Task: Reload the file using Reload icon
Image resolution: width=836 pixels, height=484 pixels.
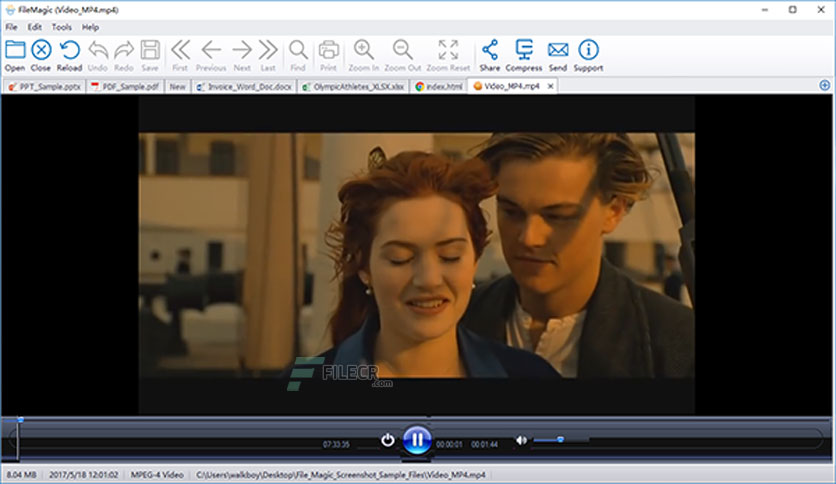Action: (x=69, y=50)
